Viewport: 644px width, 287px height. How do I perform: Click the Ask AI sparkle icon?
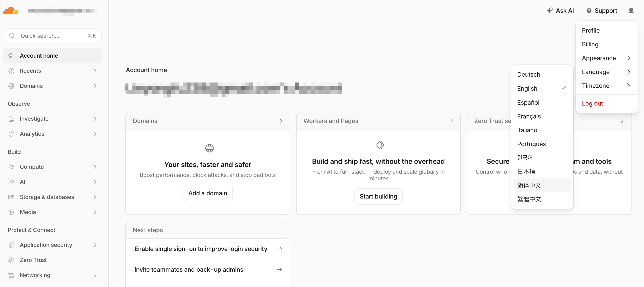(550, 10)
